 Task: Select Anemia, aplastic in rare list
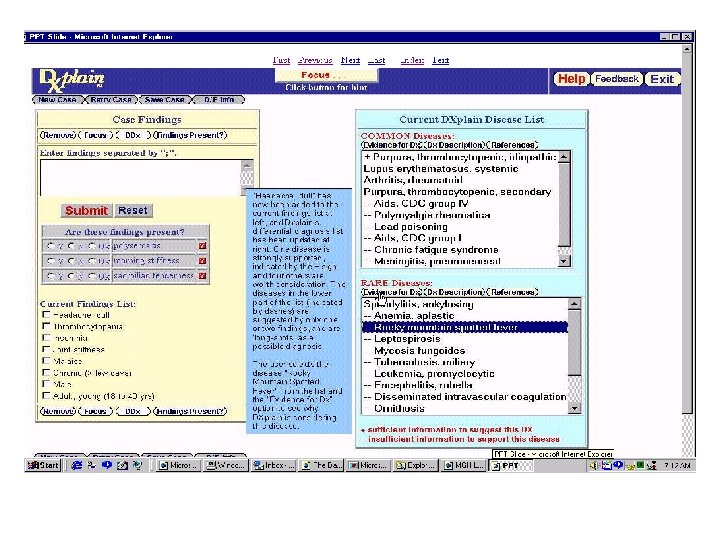(x=465, y=315)
